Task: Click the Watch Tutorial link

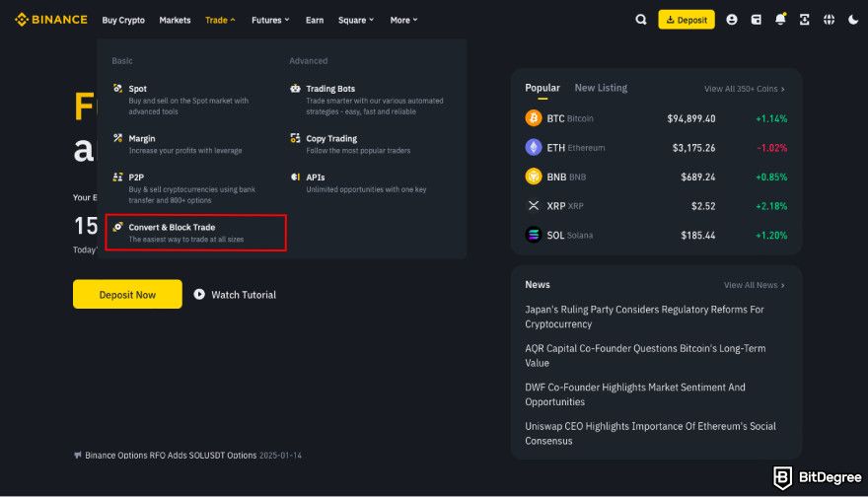Action: pos(235,295)
